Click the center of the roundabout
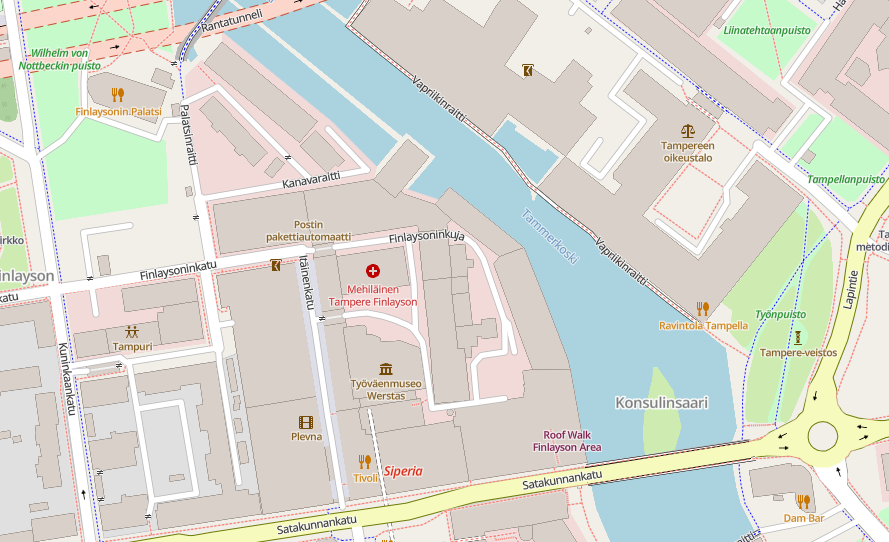 822,437
